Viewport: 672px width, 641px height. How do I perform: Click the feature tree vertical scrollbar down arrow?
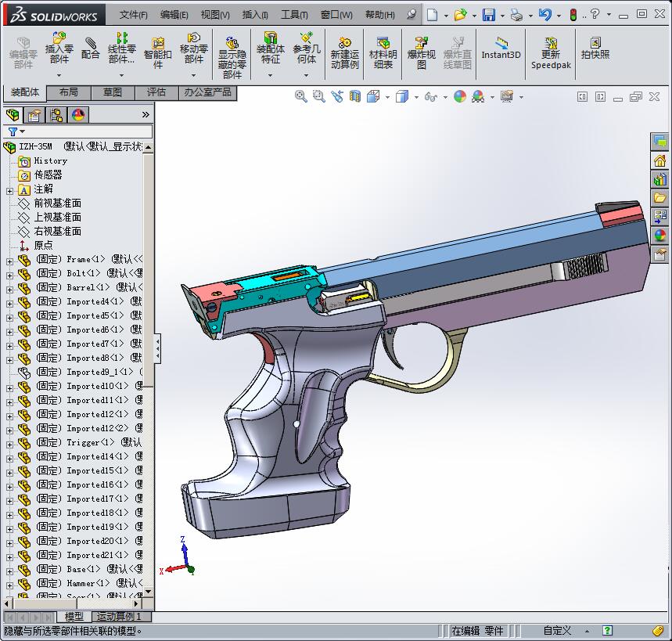[149, 592]
